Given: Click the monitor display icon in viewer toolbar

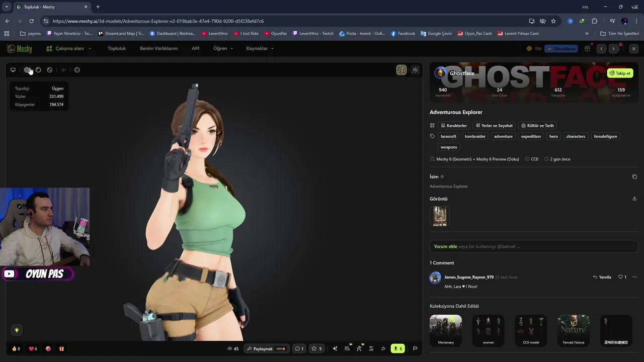Looking at the screenshot, I should point(13,70).
